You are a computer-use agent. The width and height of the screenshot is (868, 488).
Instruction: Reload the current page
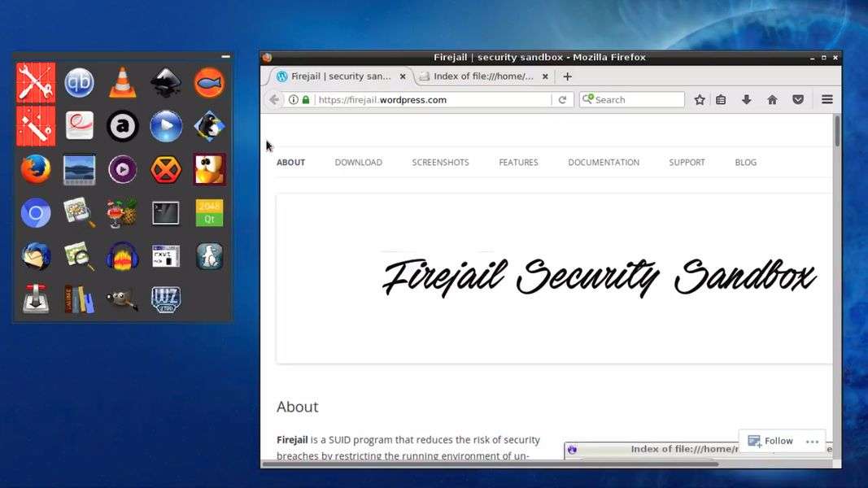tap(562, 99)
